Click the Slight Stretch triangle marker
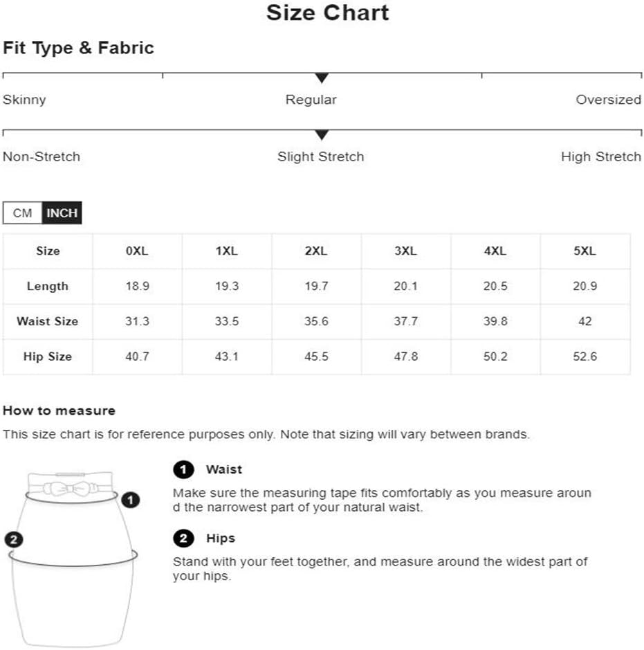Viewport: 644px width, 650px height. (x=322, y=135)
